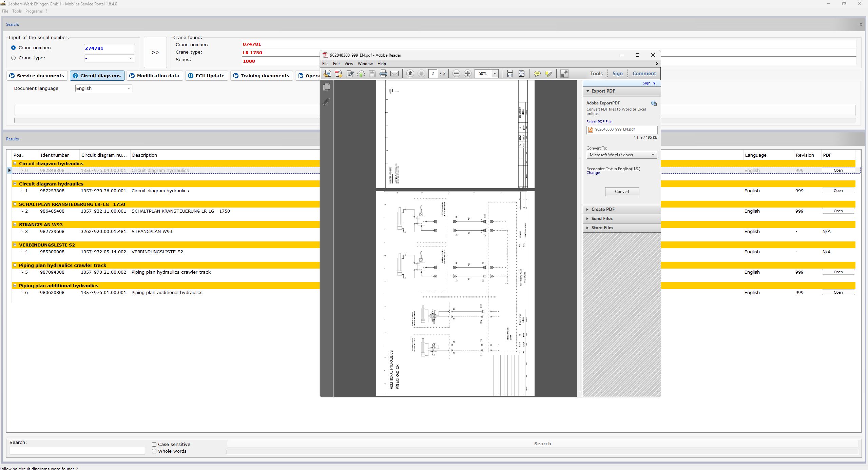Switch to the Service documents tab
Viewport: 868px width, 470px height.
37,76
